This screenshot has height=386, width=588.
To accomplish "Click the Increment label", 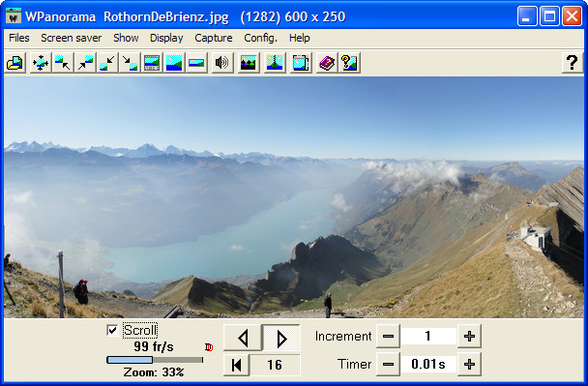I will coord(343,336).
